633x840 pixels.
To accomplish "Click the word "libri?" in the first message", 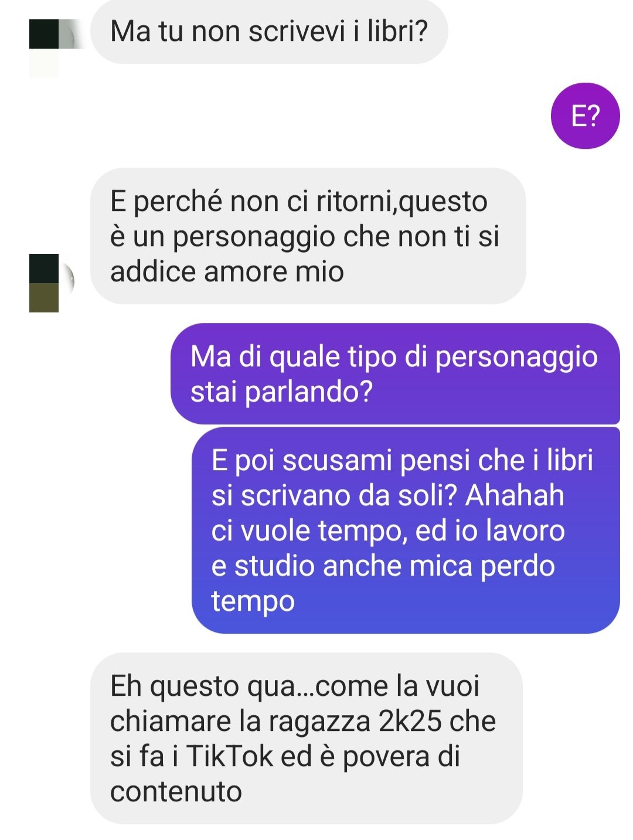I will (x=398, y=31).
